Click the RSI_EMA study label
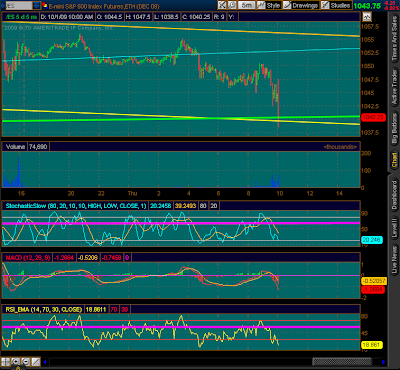Viewport: 400px width, 370px height. (x=43, y=309)
